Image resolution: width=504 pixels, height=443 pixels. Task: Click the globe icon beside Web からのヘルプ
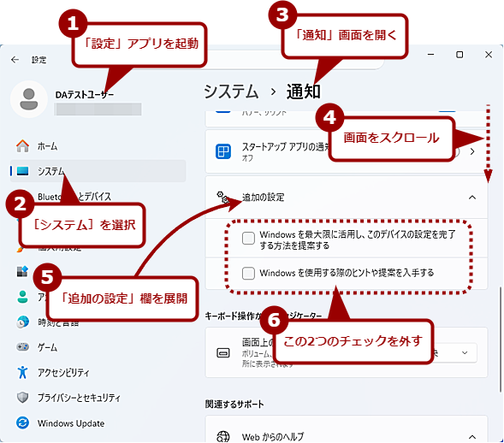(x=223, y=436)
